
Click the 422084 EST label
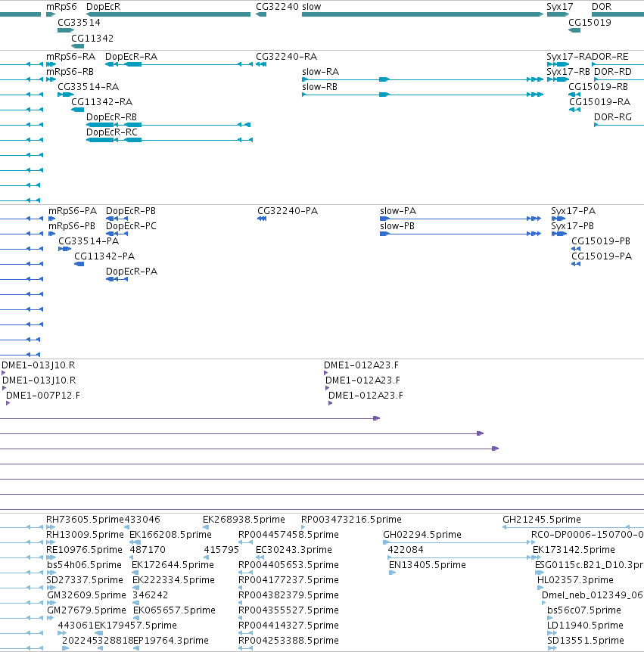406,550
